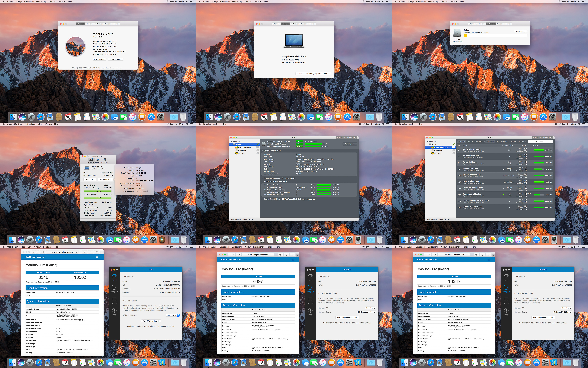Click the Temperature (Celsius) row in DriveDx
This screenshot has width=588, height=368.
click(x=505, y=195)
